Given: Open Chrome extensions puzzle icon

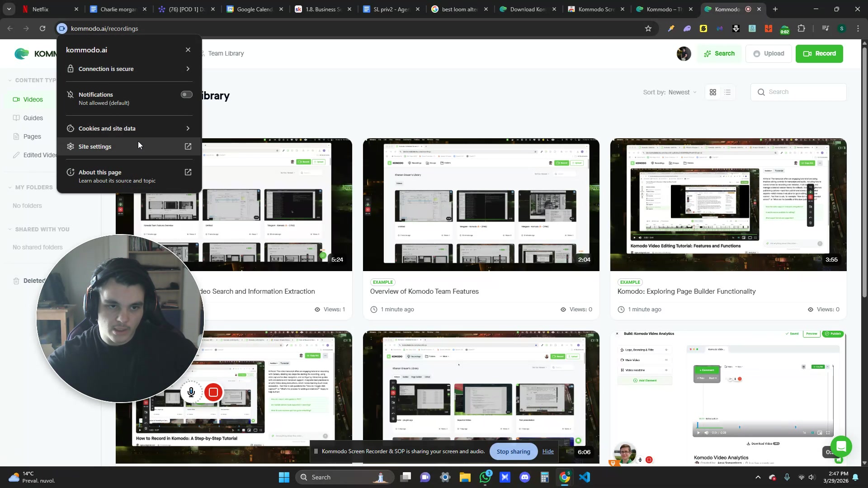Looking at the screenshot, I should [x=801, y=28].
